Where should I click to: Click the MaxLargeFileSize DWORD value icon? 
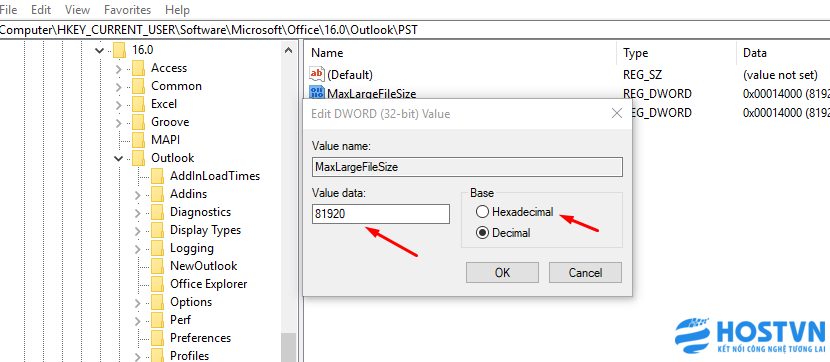(317, 93)
